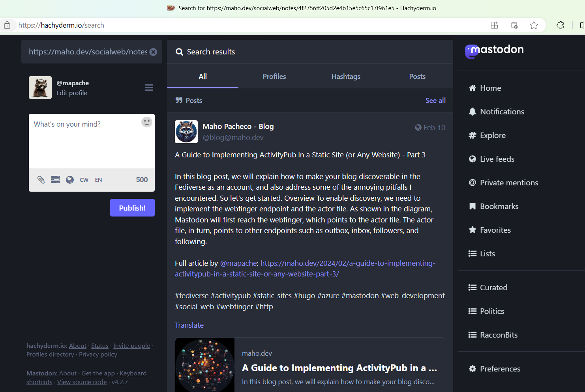Open Private mentions via the @ icon

[x=472, y=182]
